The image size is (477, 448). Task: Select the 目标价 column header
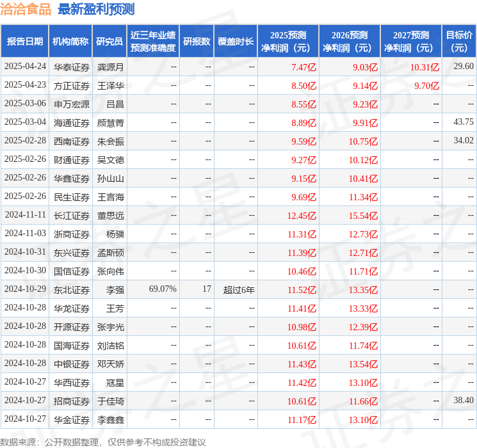(x=458, y=42)
